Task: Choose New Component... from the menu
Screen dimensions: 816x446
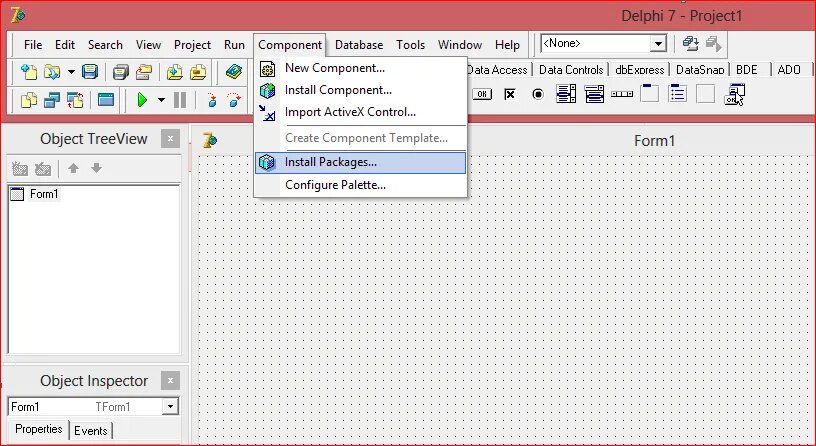Action: coord(360,68)
